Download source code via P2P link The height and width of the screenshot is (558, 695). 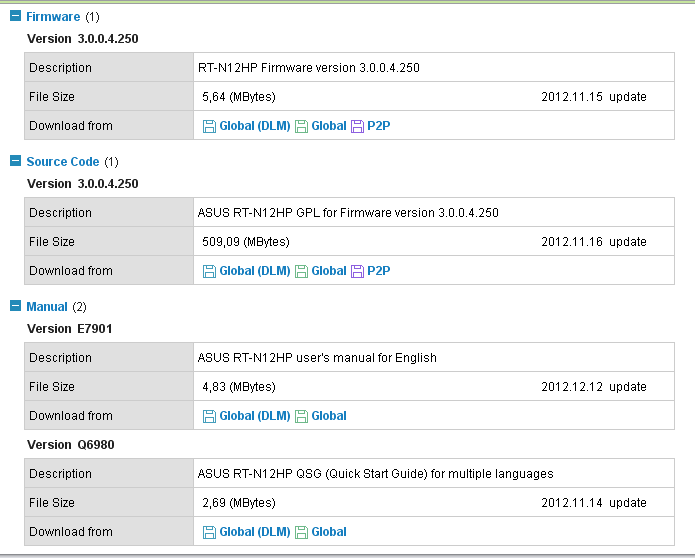coord(378,271)
